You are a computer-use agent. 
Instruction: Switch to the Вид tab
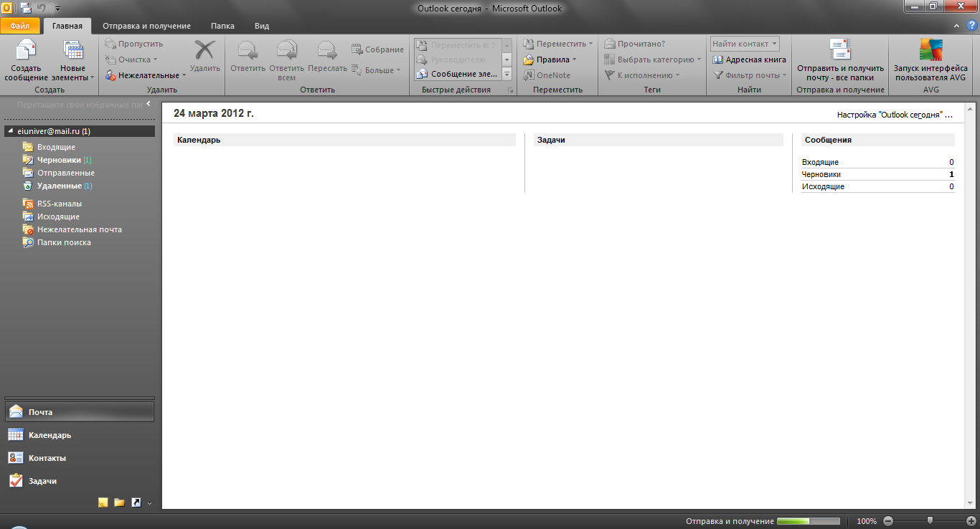tap(262, 26)
